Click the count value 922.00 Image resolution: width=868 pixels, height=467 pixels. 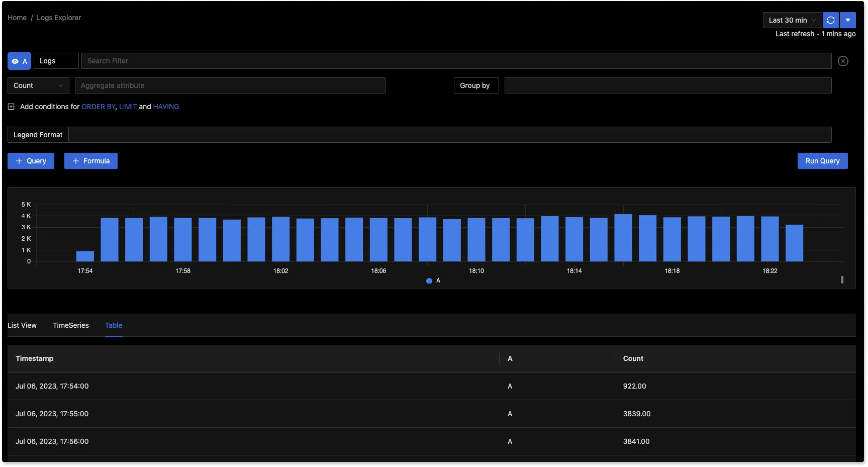pos(634,386)
